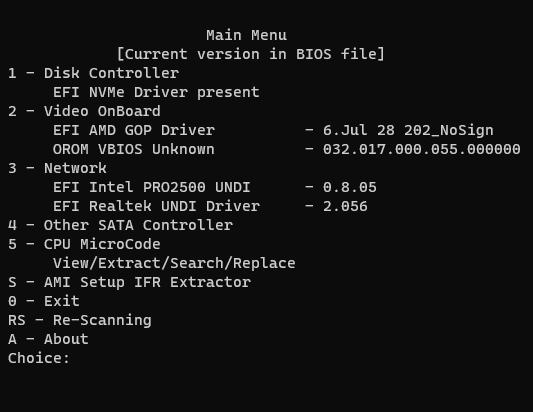The image size is (533, 412).
Task: Click the EFI AMD GOP Driver line
Action: click(134, 130)
